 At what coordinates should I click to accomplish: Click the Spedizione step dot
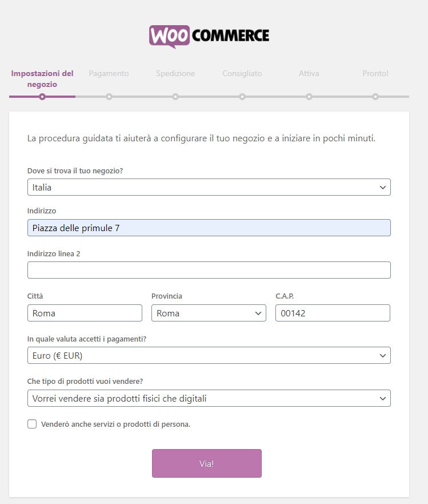tap(175, 97)
